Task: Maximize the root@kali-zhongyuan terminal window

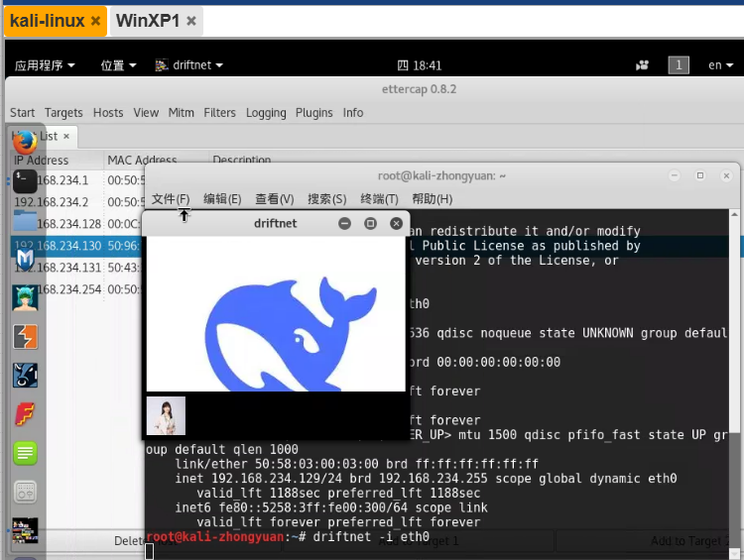Action: pos(700,175)
